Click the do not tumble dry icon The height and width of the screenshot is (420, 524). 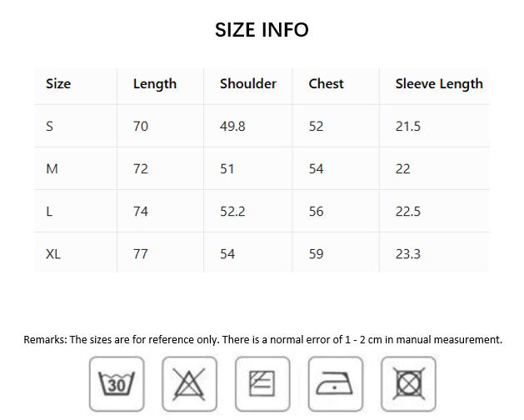point(408,383)
